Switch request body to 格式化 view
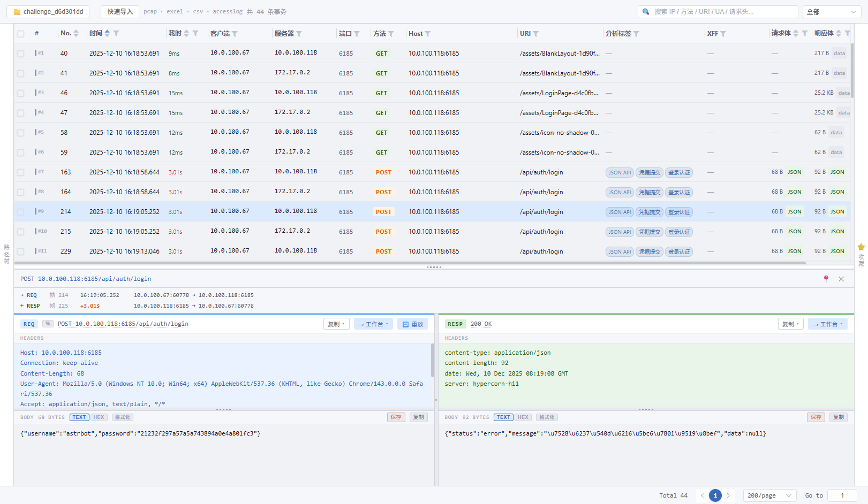868x504 pixels. tap(122, 417)
